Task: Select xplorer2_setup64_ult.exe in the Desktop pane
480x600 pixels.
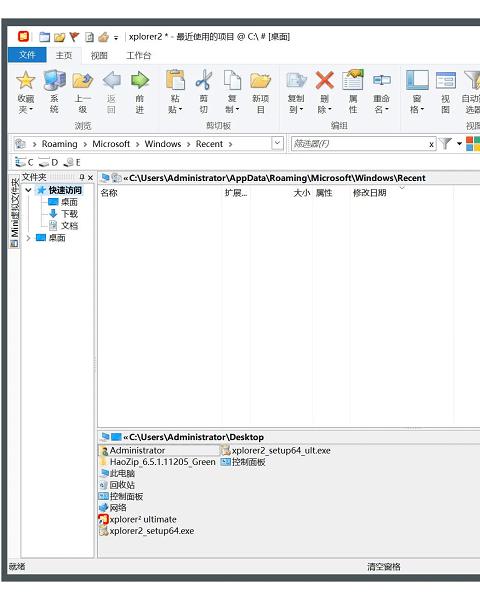Action: click(x=281, y=450)
